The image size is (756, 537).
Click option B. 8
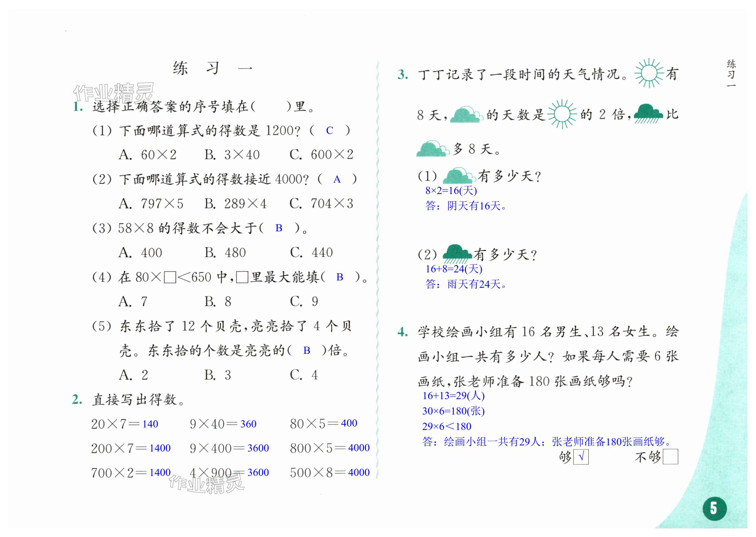click(218, 302)
